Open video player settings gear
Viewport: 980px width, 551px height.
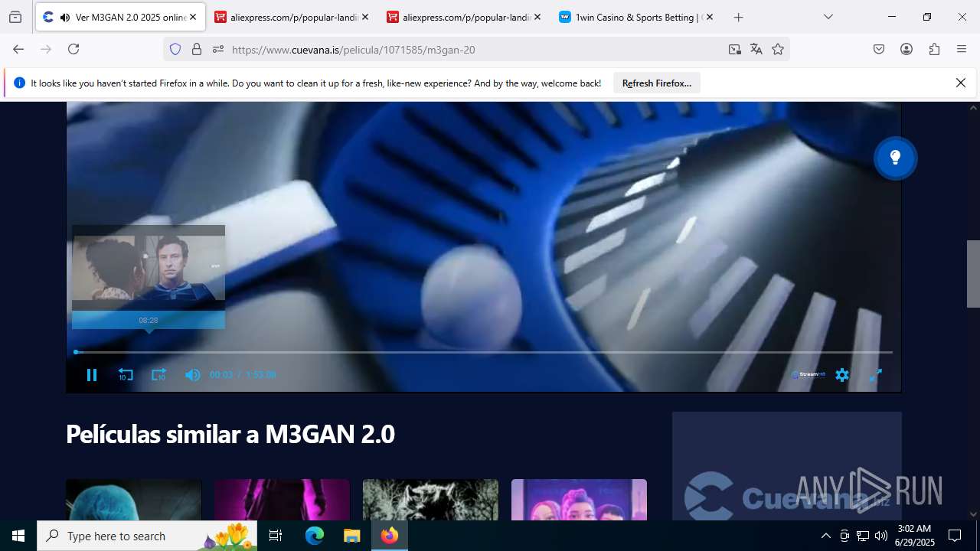(842, 375)
